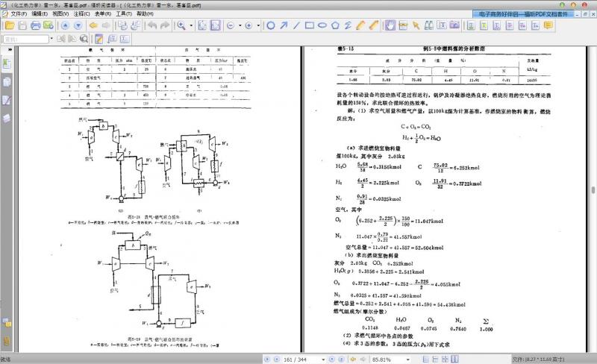Go to next page with down arrow
Screen dimensions: 597x364
(78, 25)
